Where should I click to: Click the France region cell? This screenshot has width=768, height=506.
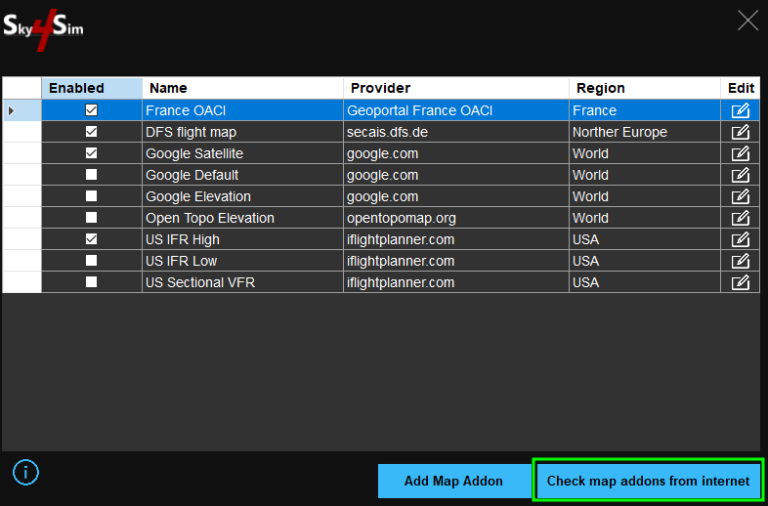pyautogui.click(x=645, y=111)
